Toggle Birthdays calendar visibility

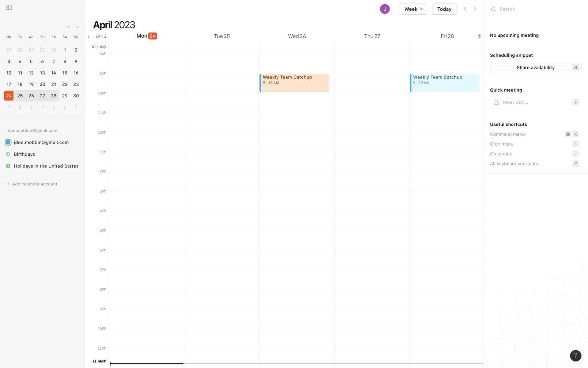8,154
